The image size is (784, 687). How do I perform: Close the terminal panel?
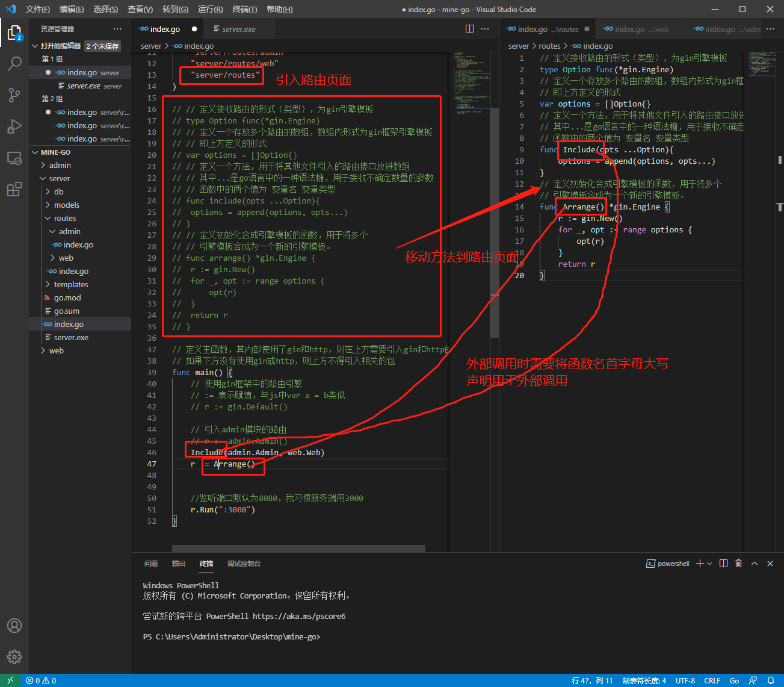[x=770, y=564]
